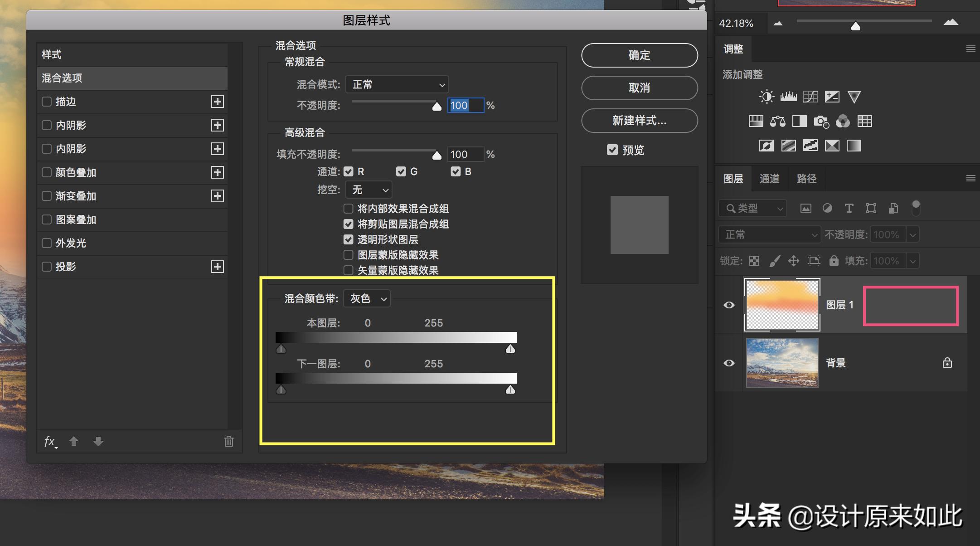Check the 图层蒙版隐藏效果 option
The height and width of the screenshot is (546, 980).
(x=348, y=255)
